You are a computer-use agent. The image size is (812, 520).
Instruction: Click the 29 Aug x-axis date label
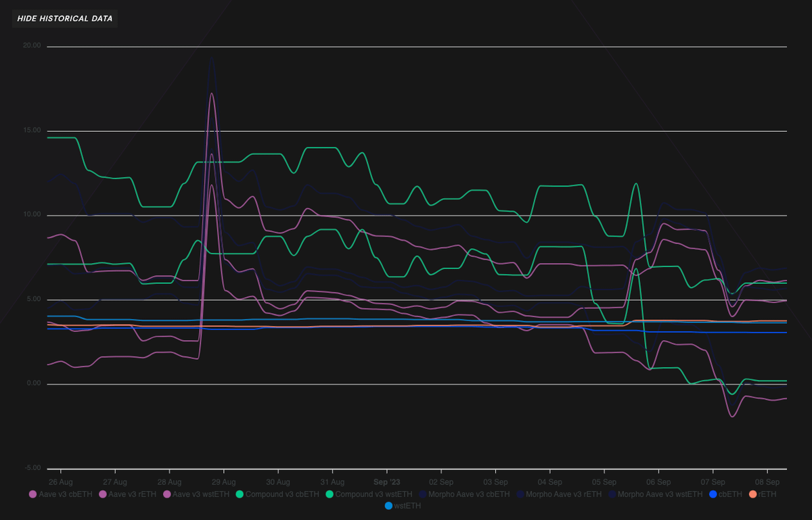[x=223, y=482]
